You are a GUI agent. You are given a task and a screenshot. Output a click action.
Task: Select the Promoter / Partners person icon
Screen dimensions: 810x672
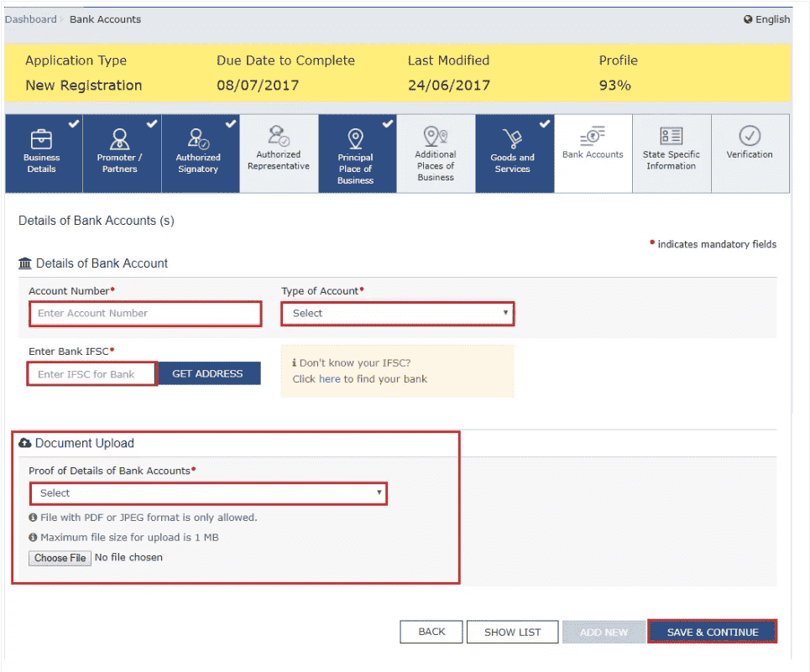coord(119,139)
